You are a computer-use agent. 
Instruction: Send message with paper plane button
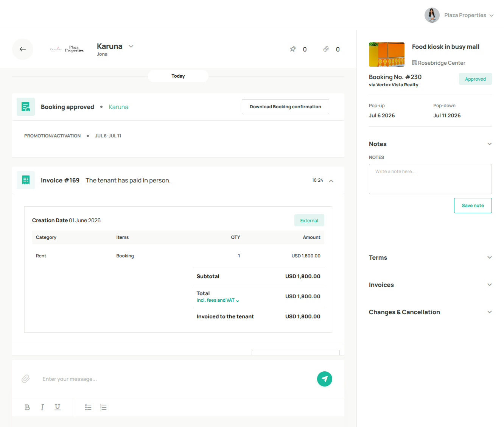[325, 379]
